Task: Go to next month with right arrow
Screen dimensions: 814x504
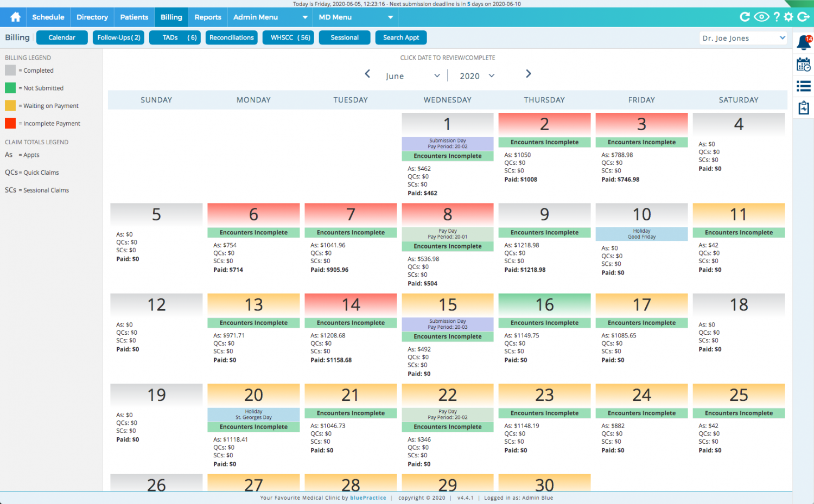Action: (x=528, y=74)
